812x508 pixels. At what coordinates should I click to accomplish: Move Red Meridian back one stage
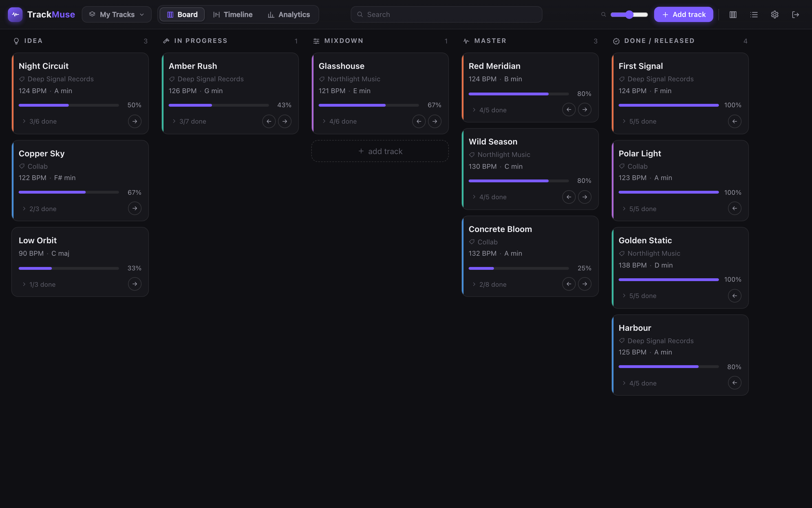coord(569,110)
